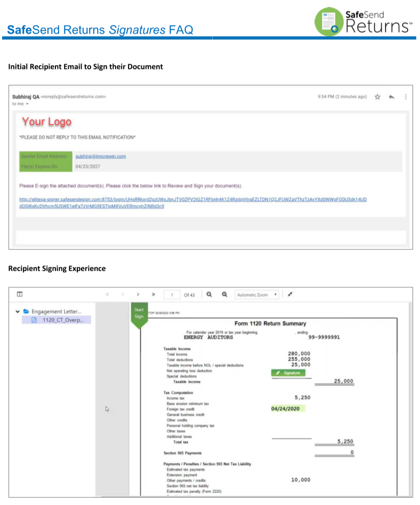
Task: Click the green Signature field button
Action: click(x=288, y=373)
